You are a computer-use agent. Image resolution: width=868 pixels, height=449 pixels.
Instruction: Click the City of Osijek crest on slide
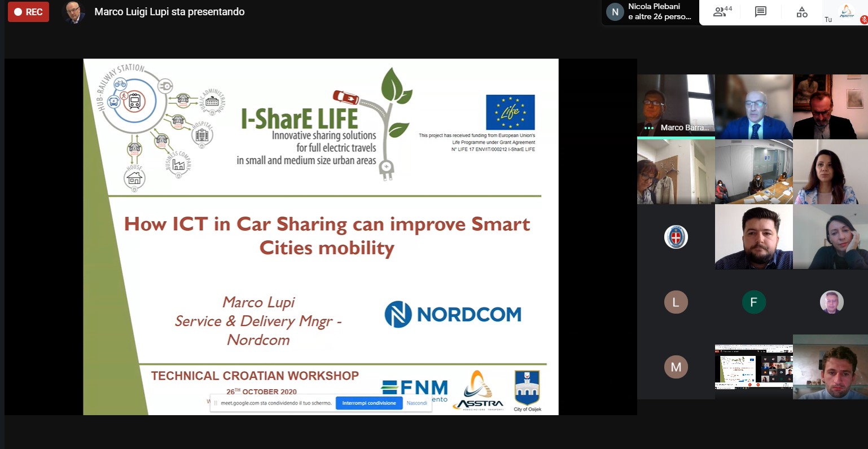pos(527,390)
